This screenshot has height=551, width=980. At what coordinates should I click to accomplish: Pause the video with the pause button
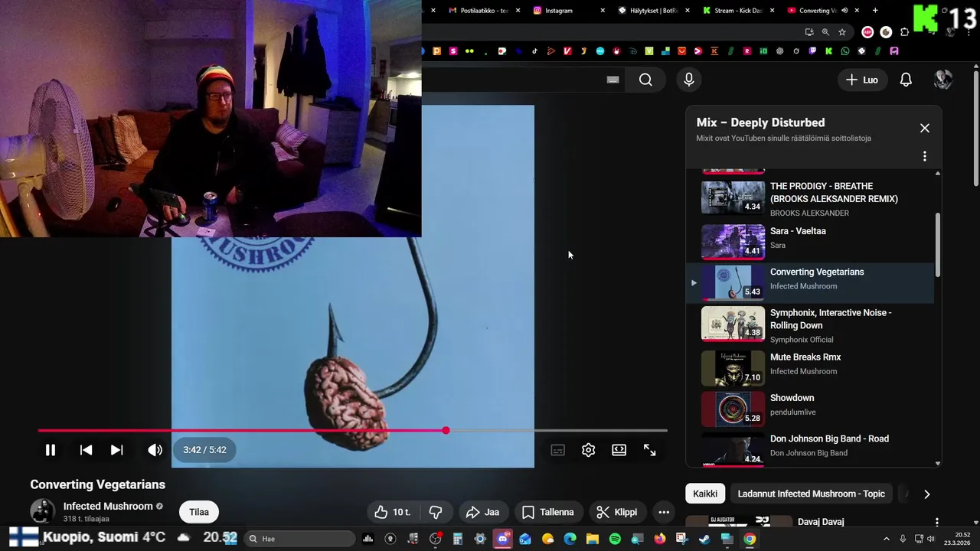[50, 450]
